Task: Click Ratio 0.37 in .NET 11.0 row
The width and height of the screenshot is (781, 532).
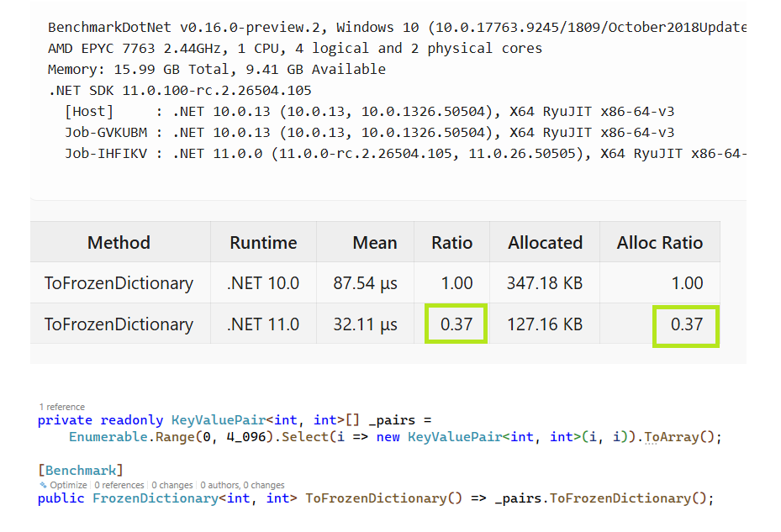Action: point(456,324)
